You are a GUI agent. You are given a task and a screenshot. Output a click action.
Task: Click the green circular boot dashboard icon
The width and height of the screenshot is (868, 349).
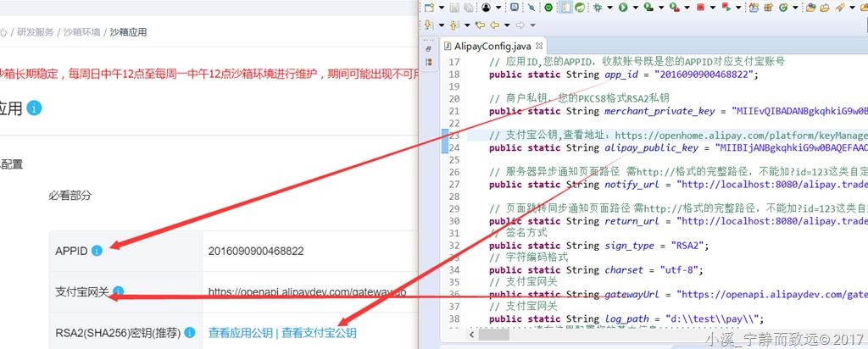pyautogui.click(x=548, y=7)
